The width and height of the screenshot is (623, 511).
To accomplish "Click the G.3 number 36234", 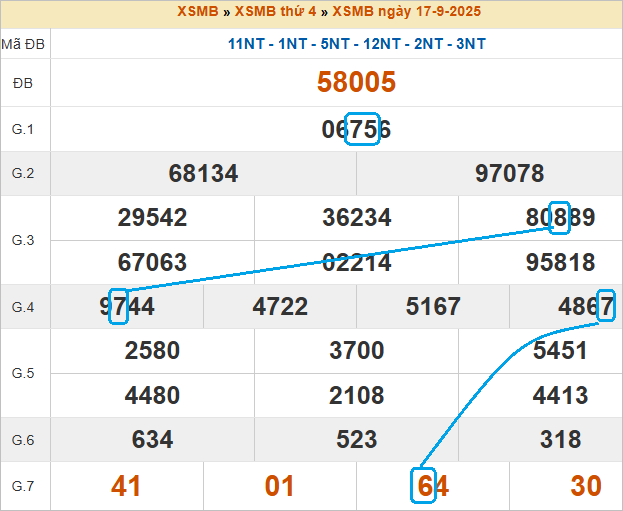I will [356, 218].
